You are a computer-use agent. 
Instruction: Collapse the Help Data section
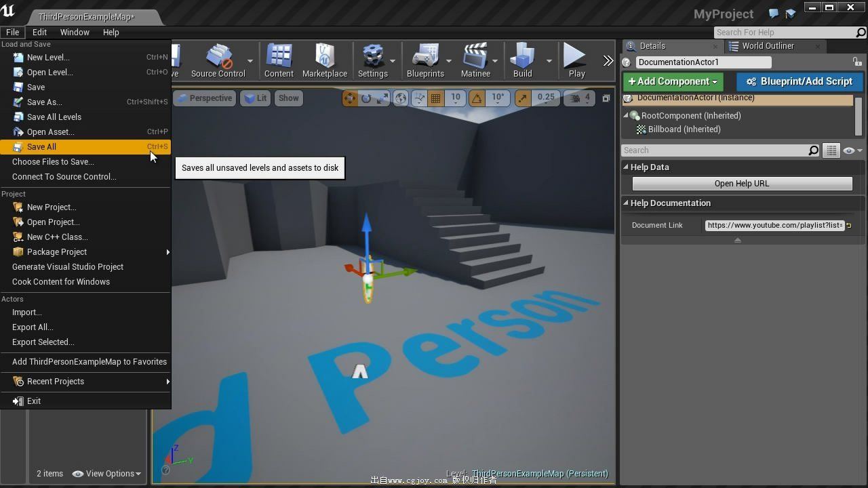coord(626,167)
